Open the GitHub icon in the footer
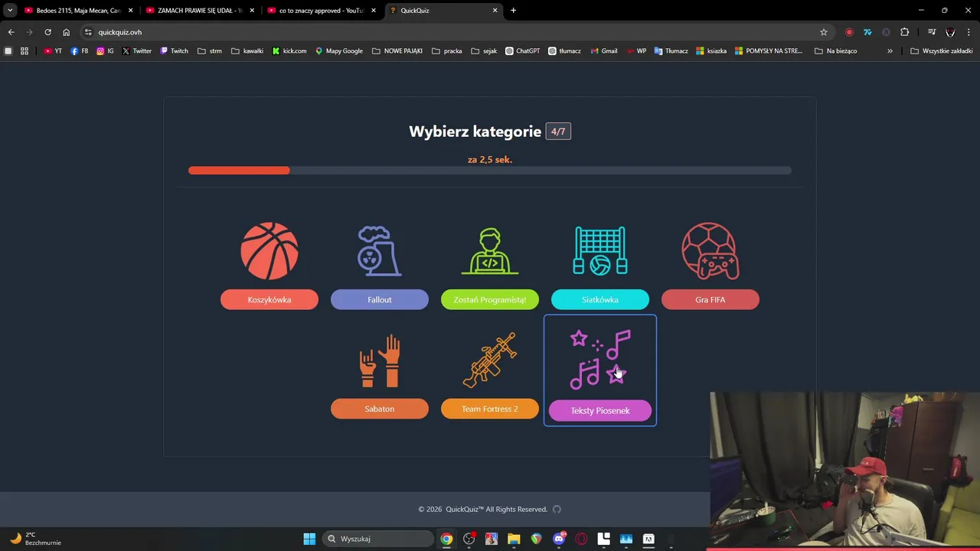Viewport: 980px width, 551px height. [x=557, y=509]
